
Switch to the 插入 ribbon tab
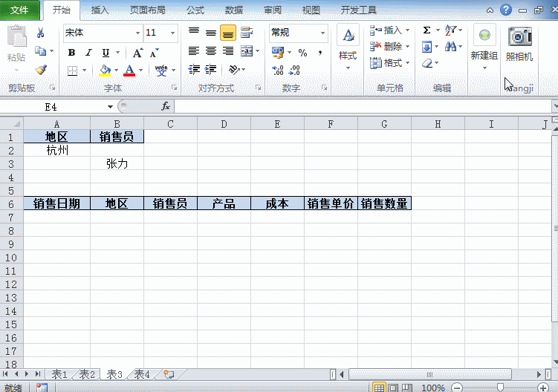click(x=100, y=10)
